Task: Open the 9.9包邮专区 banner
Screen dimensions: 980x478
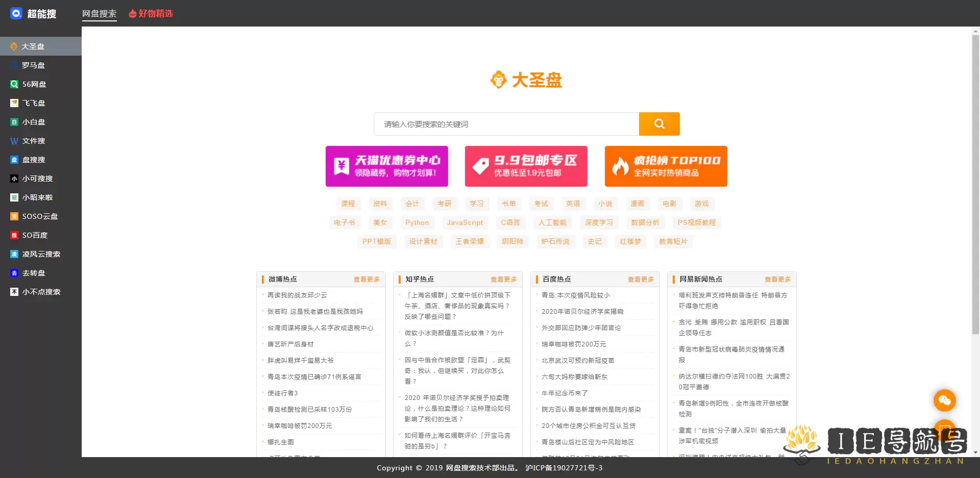Action: (526, 166)
